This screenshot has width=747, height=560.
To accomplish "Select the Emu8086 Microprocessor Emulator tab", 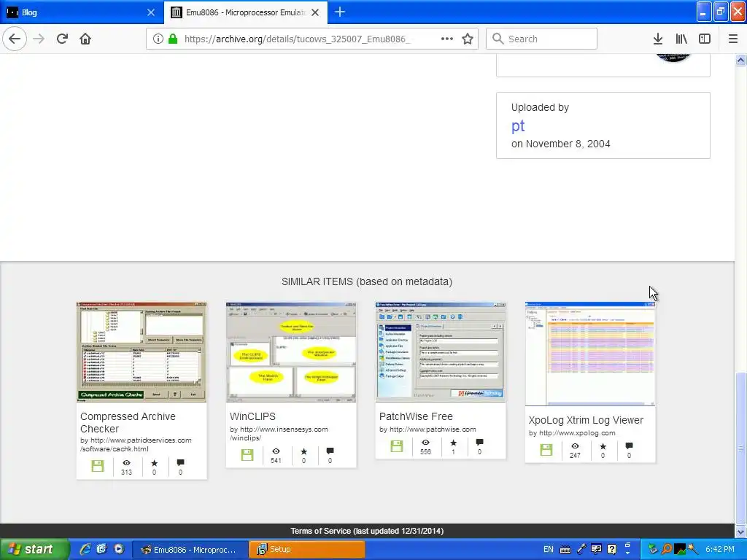I will (246, 12).
